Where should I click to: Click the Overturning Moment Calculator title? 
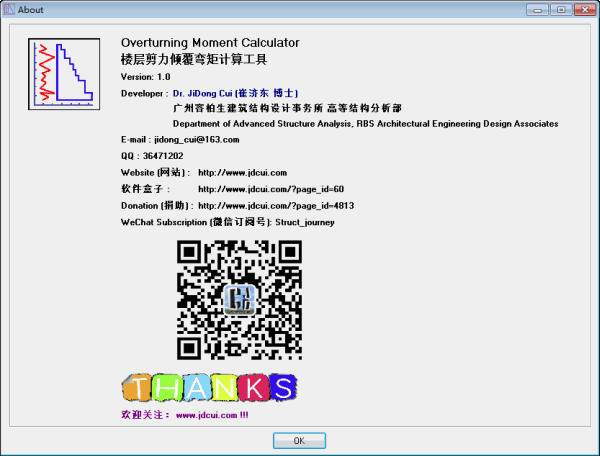point(210,42)
